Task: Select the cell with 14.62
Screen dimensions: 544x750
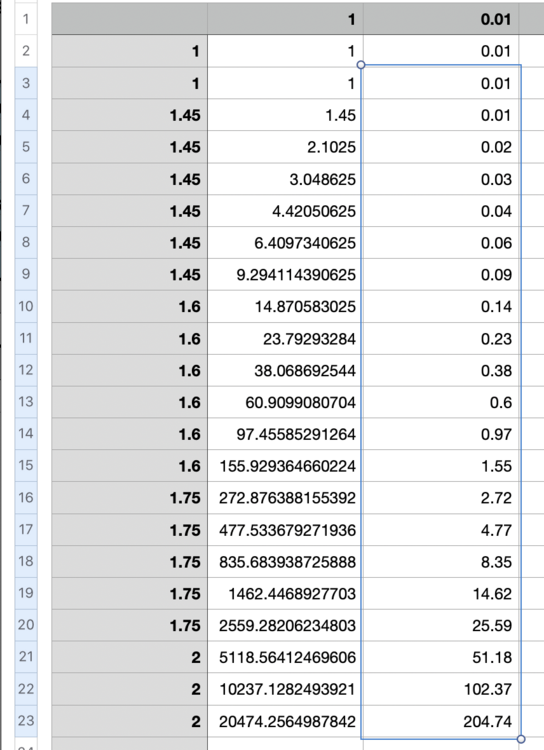Action: 441,594
